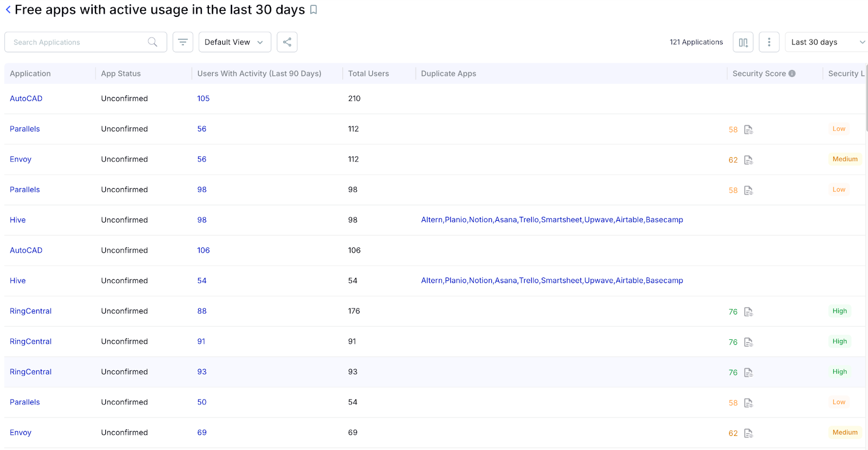Viewport: 868px width, 450px height.
Task: Open the Last 30 days range dropdown
Action: [x=827, y=42]
